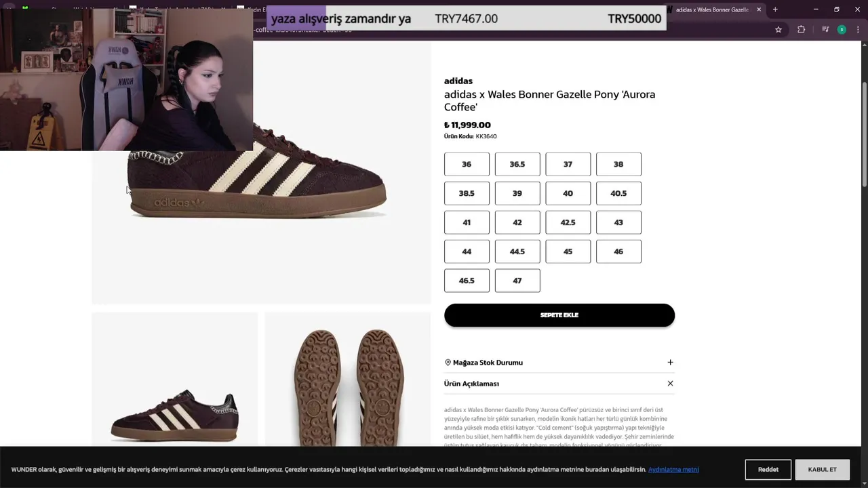Click the product title 'Aurora Coffee'

[x=550, y=100]
